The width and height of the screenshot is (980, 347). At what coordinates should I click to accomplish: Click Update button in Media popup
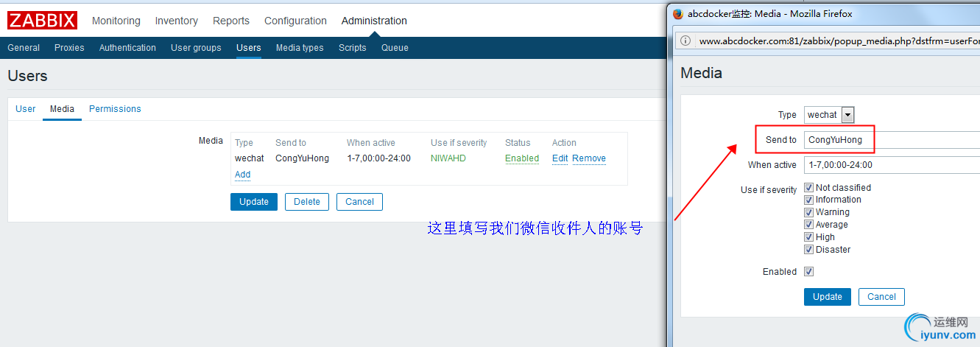(828, 297)
